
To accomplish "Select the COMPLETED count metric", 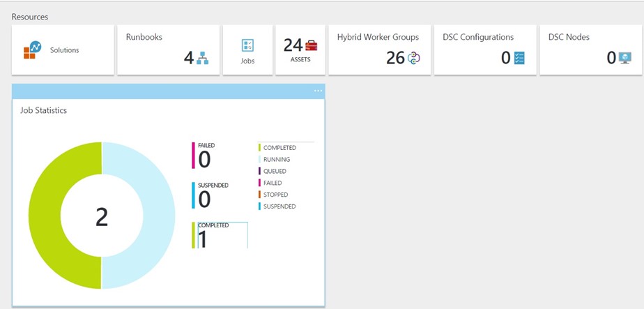I will (x=220, y=236).
